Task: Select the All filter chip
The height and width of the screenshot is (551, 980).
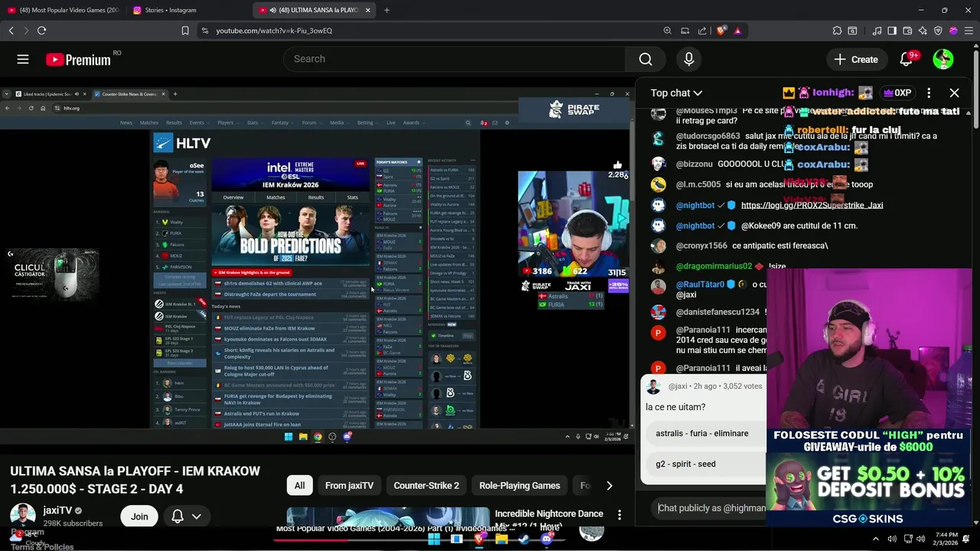Action: pos(299,485)
